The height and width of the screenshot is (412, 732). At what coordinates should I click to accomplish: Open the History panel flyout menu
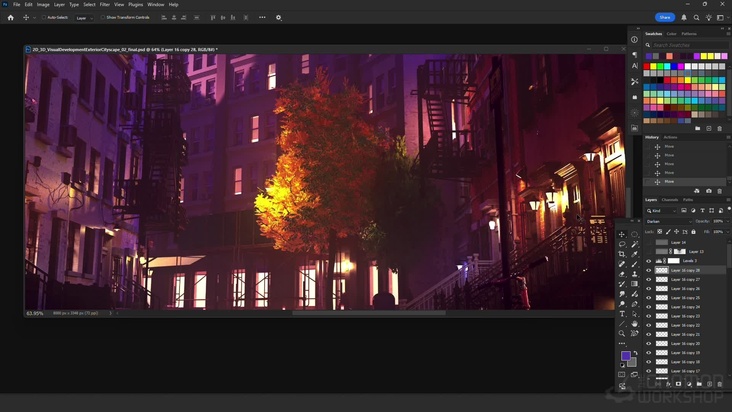pos(728,137)
